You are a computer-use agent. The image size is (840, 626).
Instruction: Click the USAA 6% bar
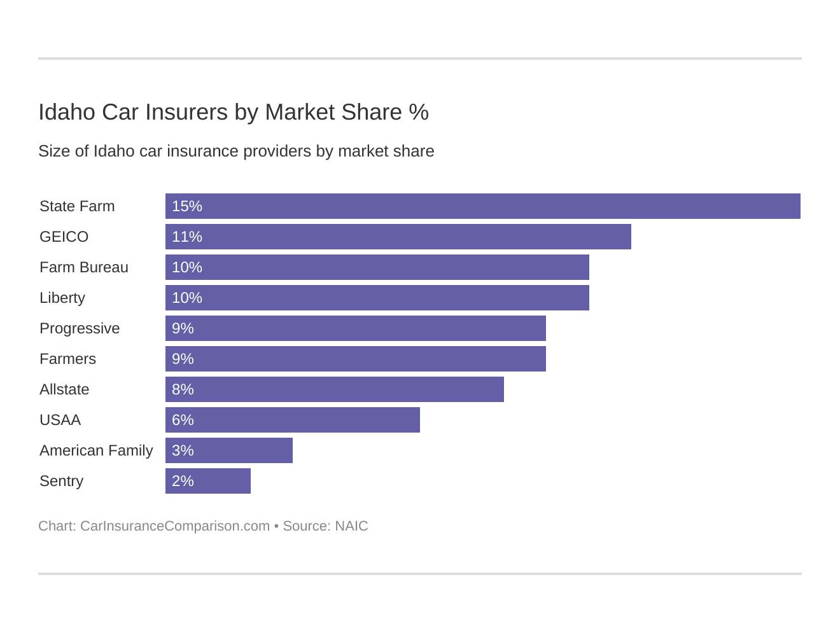pos(292,420)
